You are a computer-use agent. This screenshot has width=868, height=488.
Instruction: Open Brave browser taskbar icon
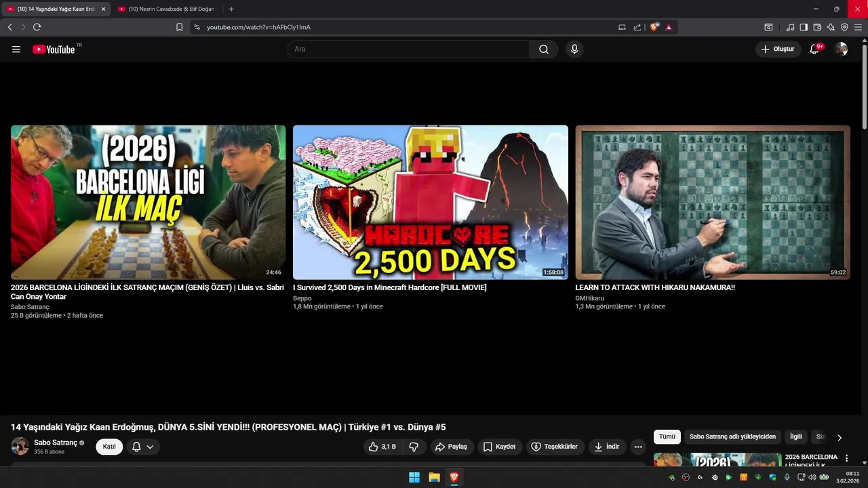coord(454,477)
